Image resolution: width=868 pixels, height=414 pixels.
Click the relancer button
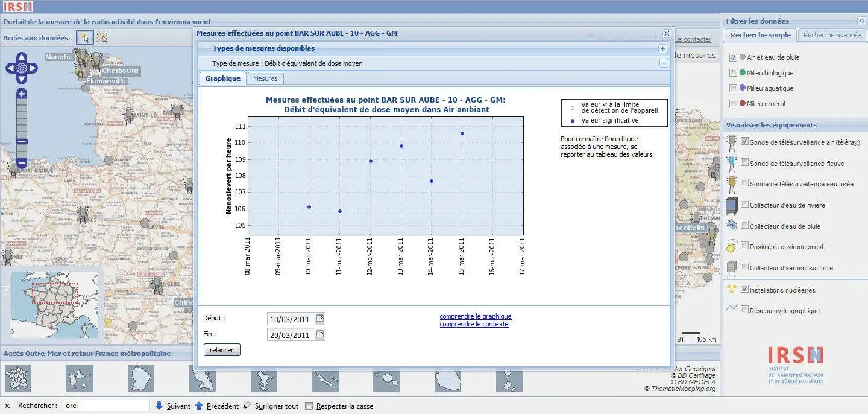pyautogui.click(x=222, y=350)
